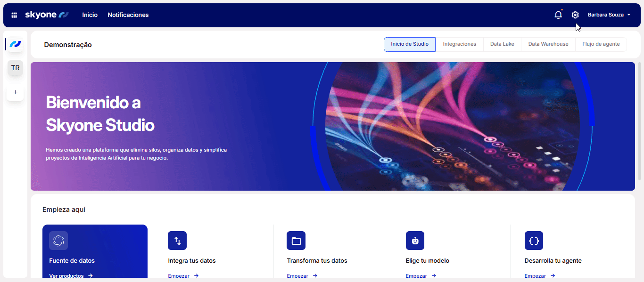Switch to the Flujo de agente tab
Image resolution: width=644 pixels, height=282 pixels.
click(x=601, y=44)
